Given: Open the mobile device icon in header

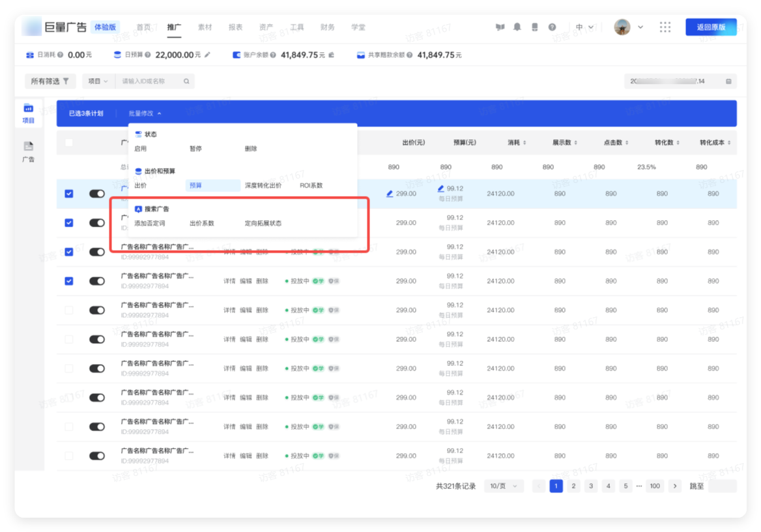Looking at the screenshot, I should tap(534, 27).
